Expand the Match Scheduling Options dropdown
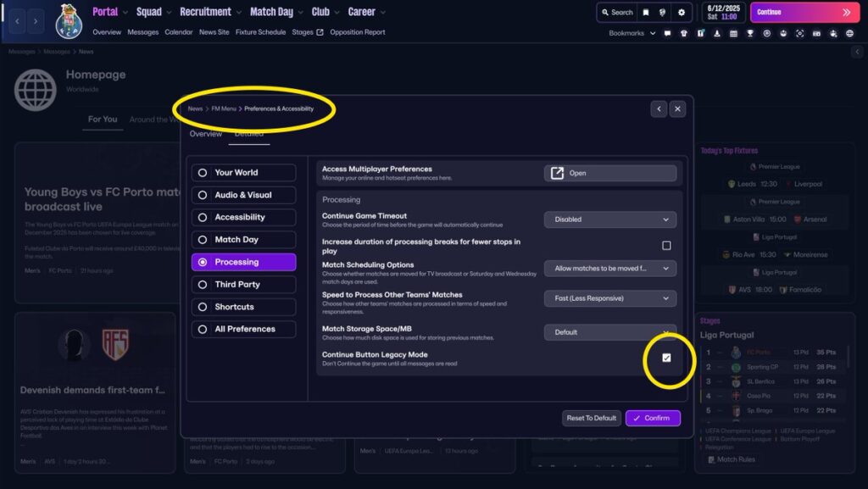The width and height of the screenshot is (868, 489). click(x=609, y=269)
